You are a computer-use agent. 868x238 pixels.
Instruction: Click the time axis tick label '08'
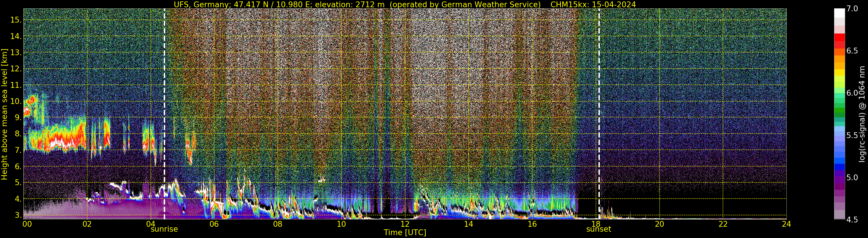[x=278, y=224]
